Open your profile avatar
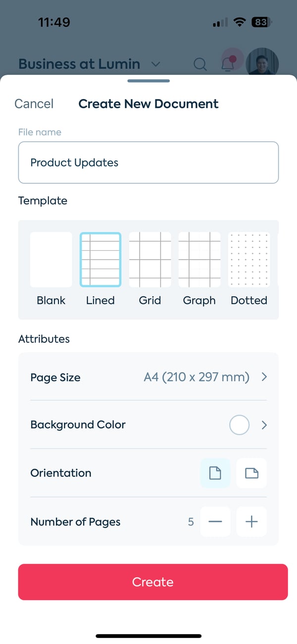The image size is (297, 644). click(262, 63)
